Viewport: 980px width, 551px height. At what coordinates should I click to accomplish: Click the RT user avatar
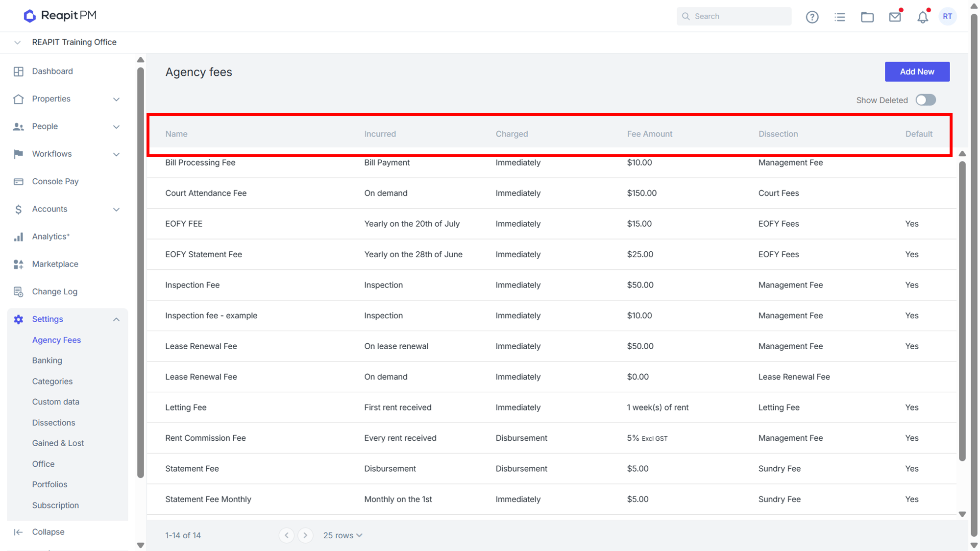(948, 16)
